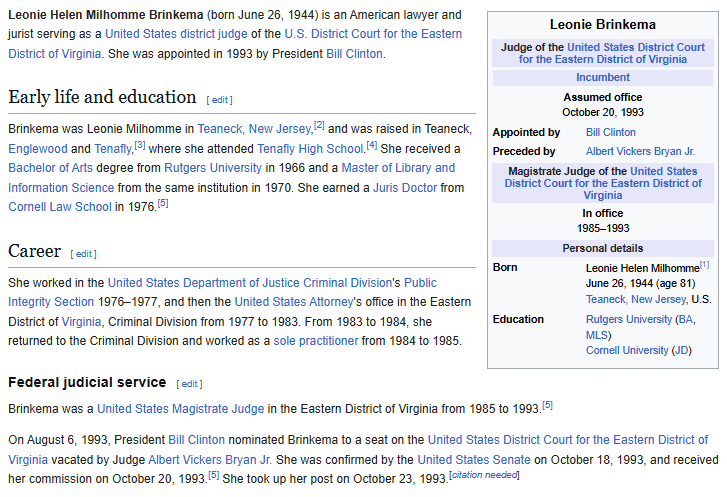Edit the Federal judicial service section
This screenshot has width=727, height=497.
(189, 384)
